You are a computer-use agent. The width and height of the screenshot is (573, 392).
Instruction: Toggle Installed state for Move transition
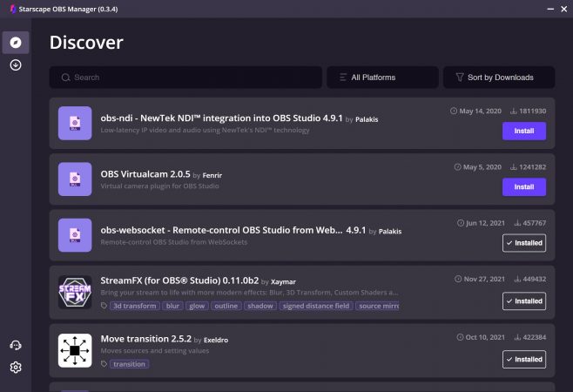524,358
